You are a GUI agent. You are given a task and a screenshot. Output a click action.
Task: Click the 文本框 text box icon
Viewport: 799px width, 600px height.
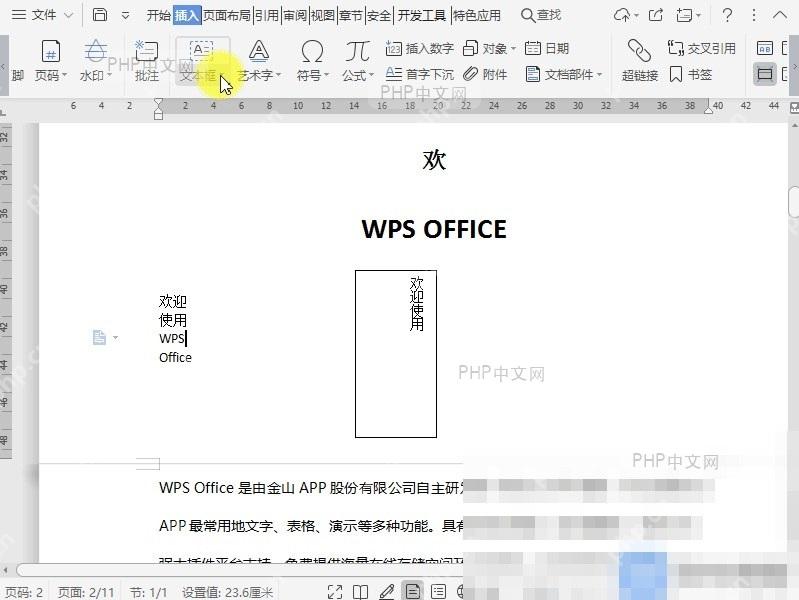tap(201, 51)
